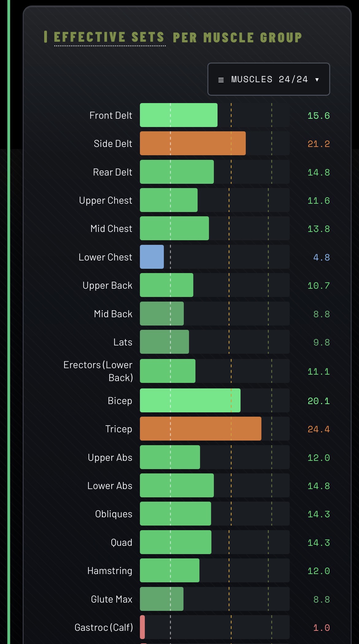Click the orange Tricep bar
The height and width of the screenshot is (644, 359).
tap(201, 429)
